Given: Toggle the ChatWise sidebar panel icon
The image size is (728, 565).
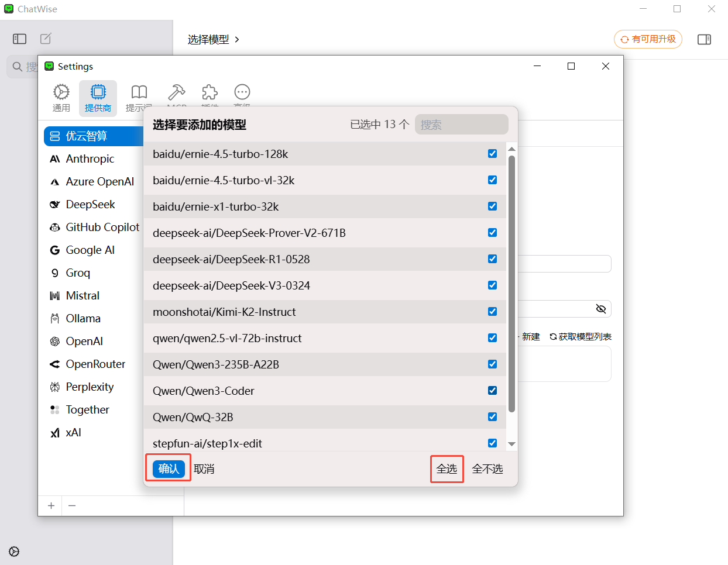Looking at the screenshot, I should pos(20,39).
